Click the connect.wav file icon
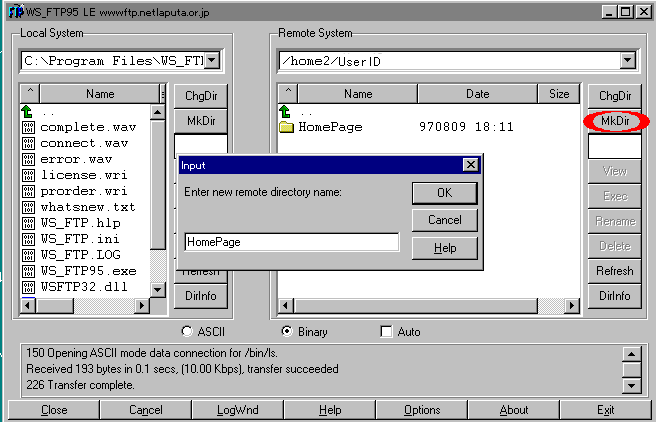The image size is (656, 422). (28, 143)
